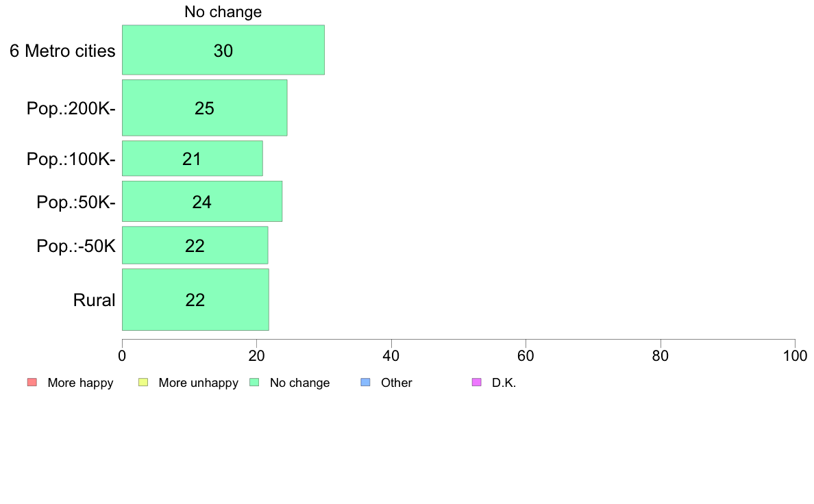Click the Other legend text

pyautogui.click(x=397, y=383)
